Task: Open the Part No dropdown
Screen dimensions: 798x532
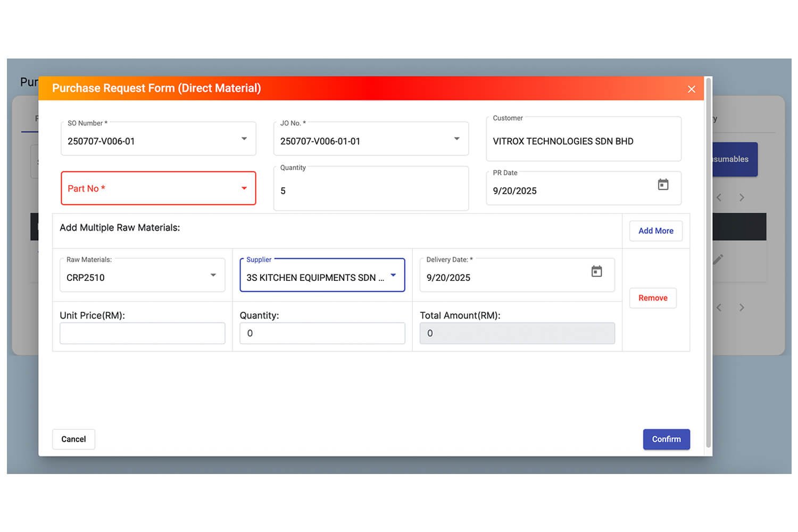Action: [244, 188]
